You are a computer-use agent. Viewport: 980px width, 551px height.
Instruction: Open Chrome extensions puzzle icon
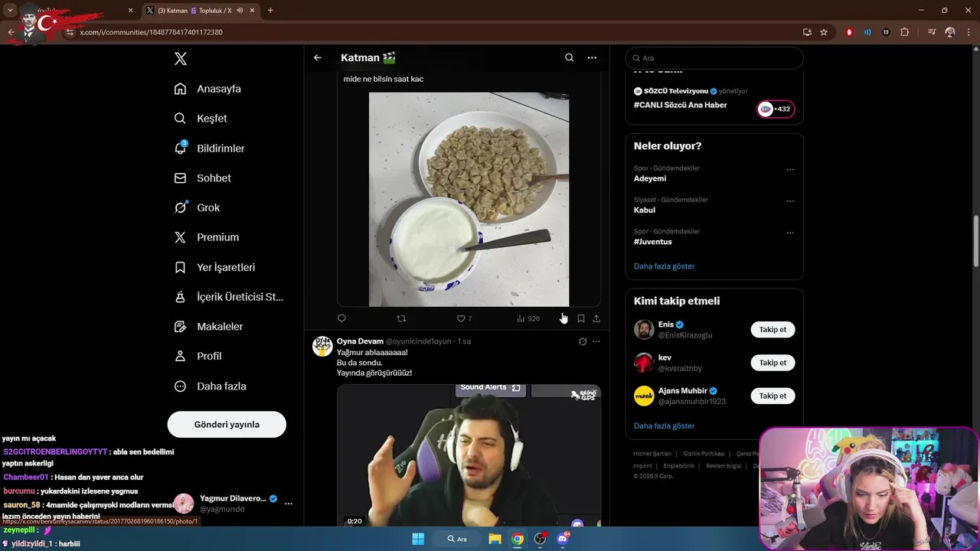point(904,32)
